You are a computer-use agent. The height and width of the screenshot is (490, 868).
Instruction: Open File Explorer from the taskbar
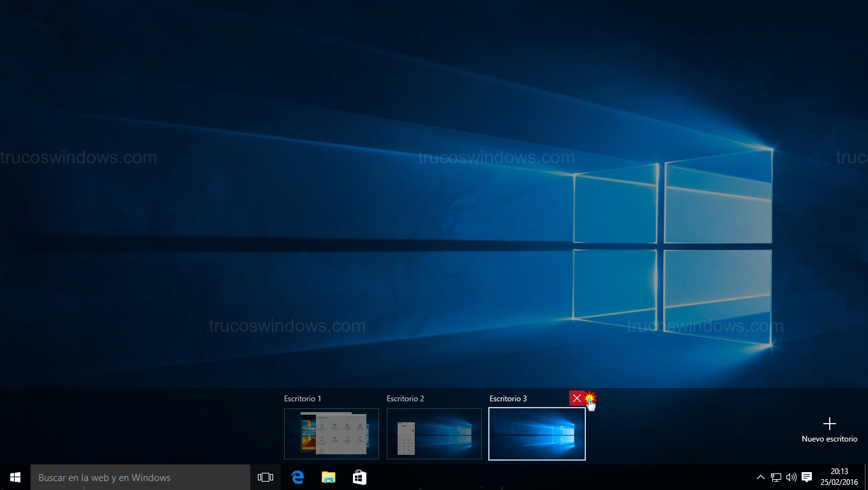pyautogui.click(x=328, y=477)
